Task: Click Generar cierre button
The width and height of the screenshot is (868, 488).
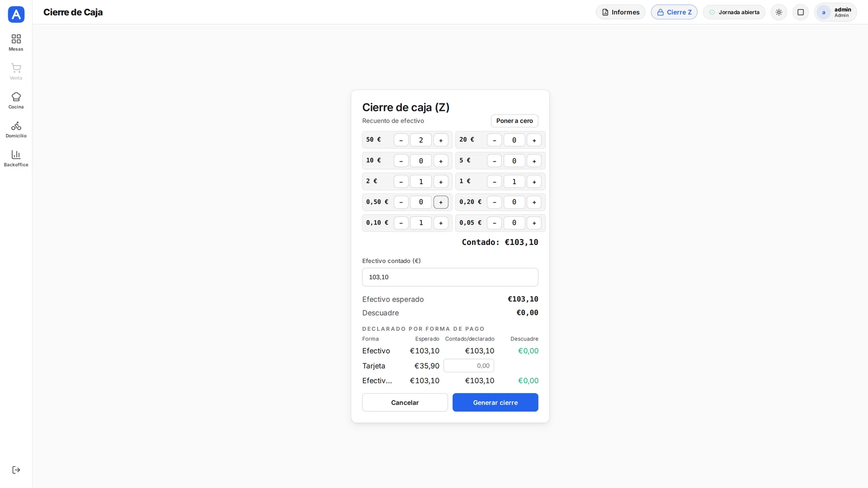Action: (x=495, y=402)
